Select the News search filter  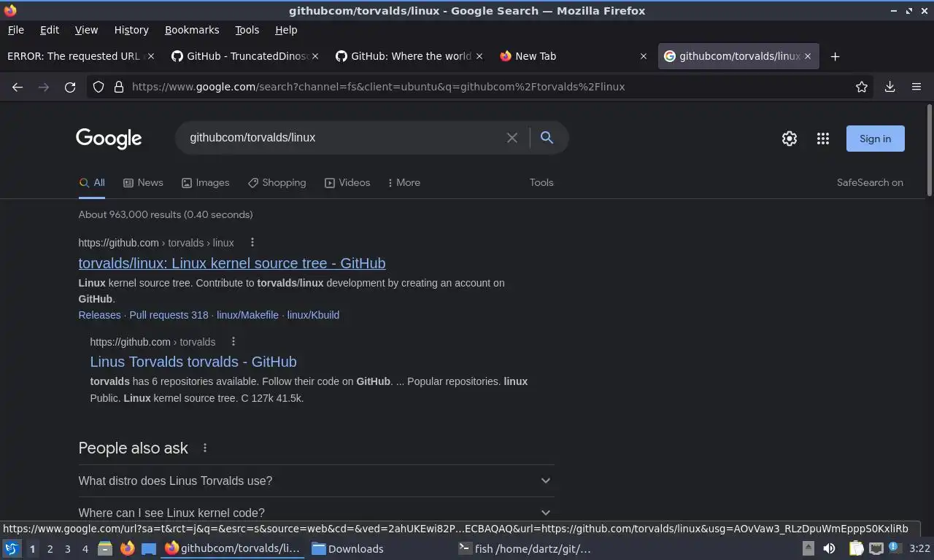coord(143,182)
